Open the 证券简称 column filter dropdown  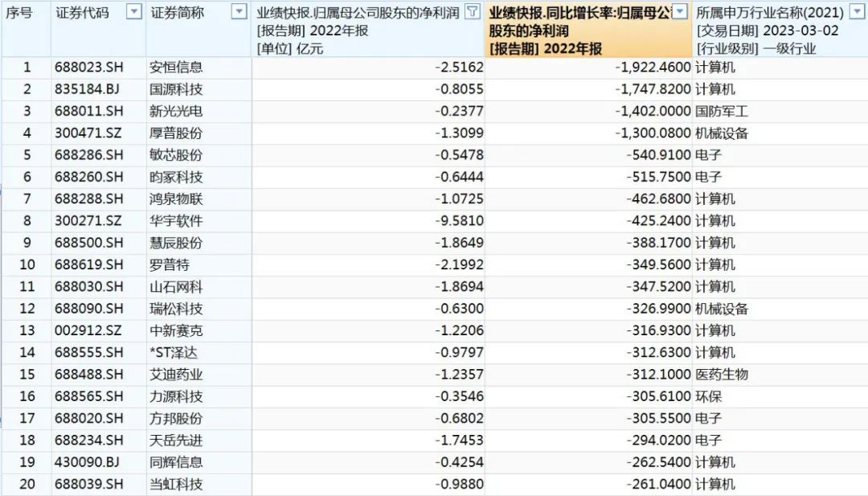coord(239,13)
